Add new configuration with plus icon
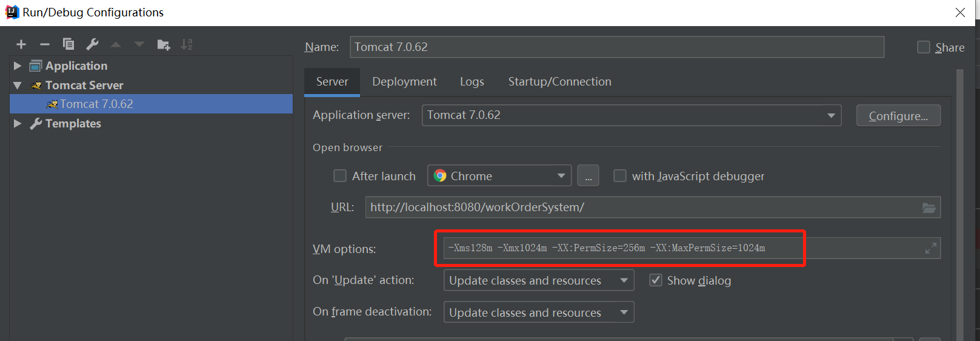 (x=21, y=44)
